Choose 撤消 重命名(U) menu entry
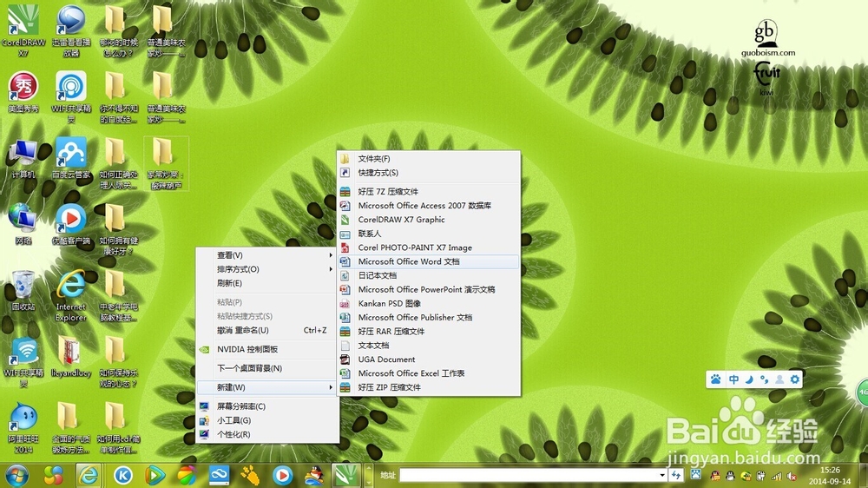868x488 pixels. point(267,330)
